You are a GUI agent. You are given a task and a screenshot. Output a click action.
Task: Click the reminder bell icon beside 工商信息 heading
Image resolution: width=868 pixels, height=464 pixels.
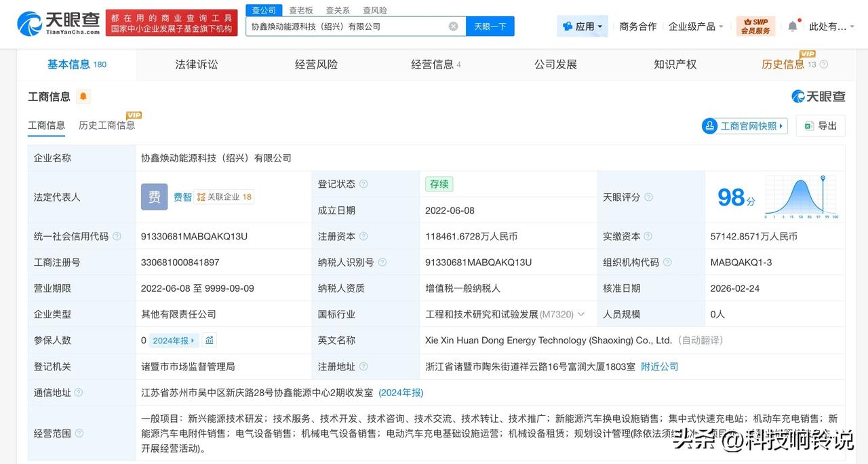(x=82, y=96)
